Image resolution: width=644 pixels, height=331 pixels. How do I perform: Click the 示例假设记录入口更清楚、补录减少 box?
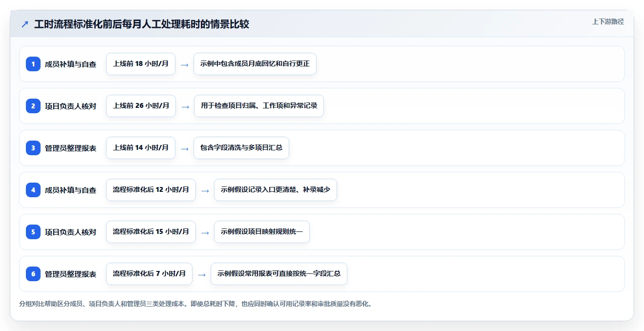pyautogui.click(x=276, y=190)
